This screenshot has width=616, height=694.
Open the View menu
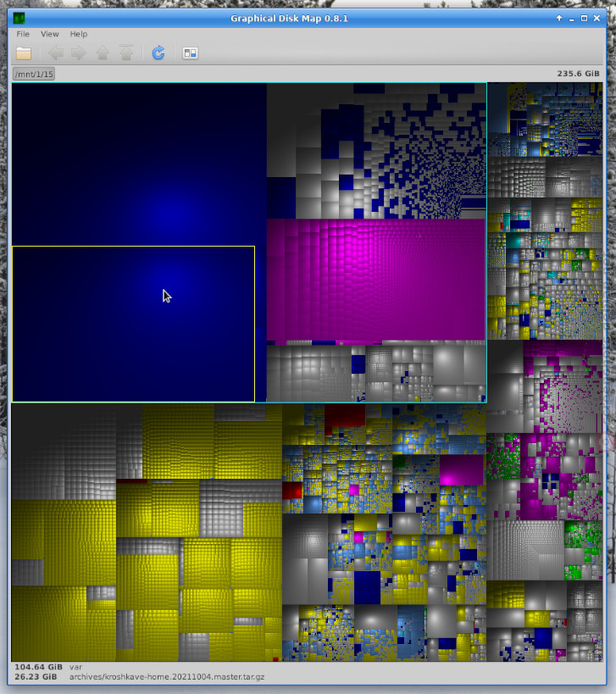tap(49, 34)
